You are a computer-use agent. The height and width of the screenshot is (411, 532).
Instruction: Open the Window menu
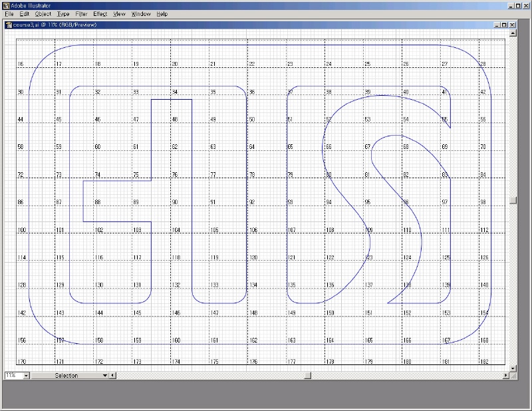click(141, 14)
